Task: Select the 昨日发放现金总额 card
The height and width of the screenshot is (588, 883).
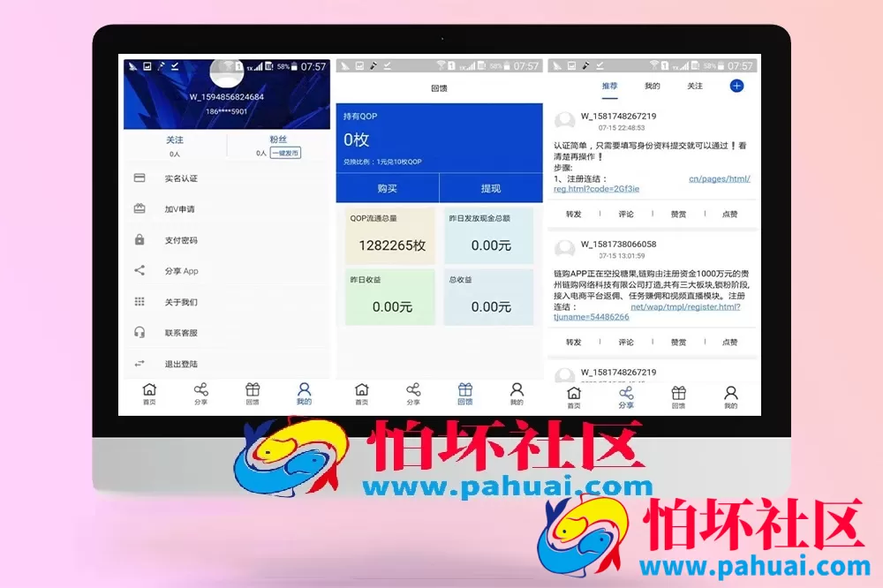Action: (x=488, y=236)
